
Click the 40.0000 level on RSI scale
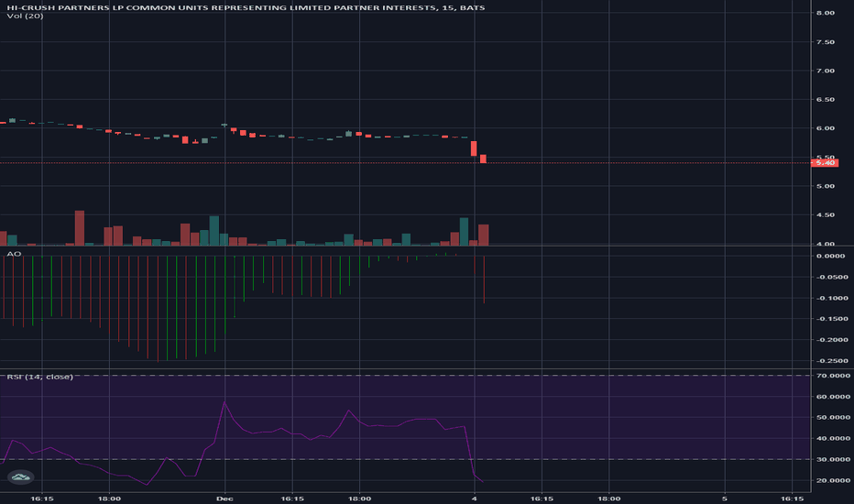(x=833, y=439)
